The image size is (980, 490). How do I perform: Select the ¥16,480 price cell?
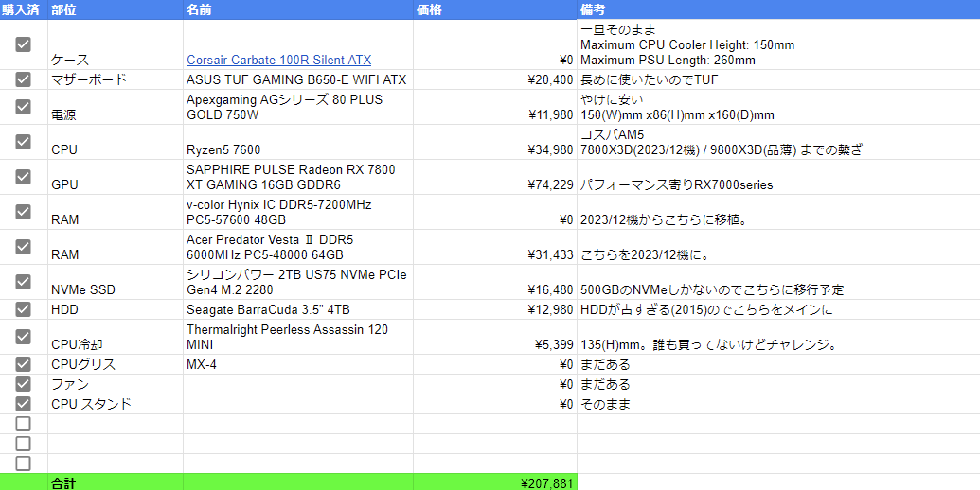point(495,282)
